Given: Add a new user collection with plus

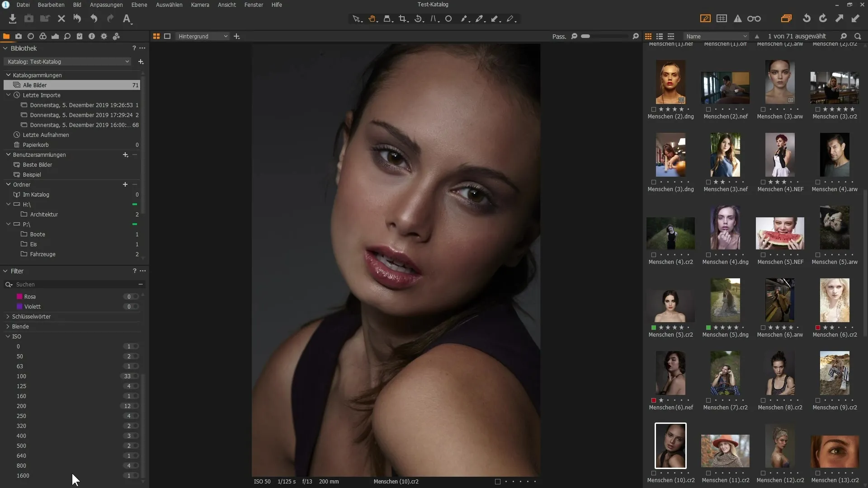Looking at the screenshot, I should coord(125,155).
